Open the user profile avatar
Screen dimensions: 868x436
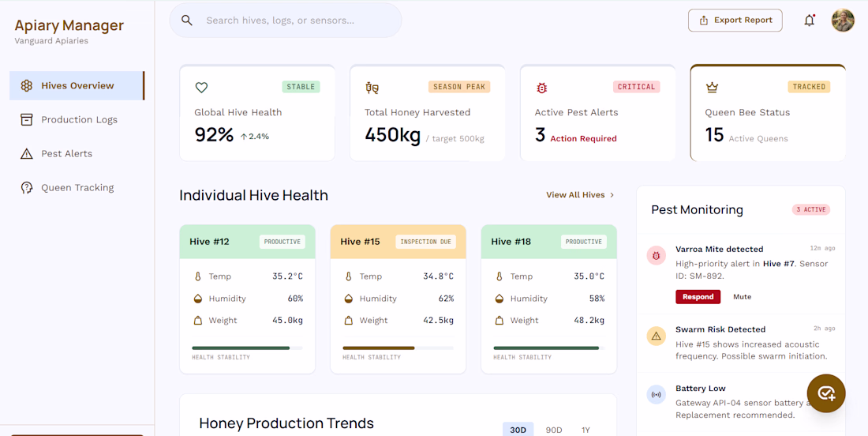(x=843, y=21)
